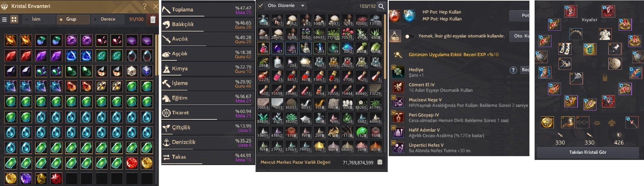Image resolution: width=644 pixels, height=186 pixels.
Task: Click the Oto. Ku button
Action: point(519,36)
